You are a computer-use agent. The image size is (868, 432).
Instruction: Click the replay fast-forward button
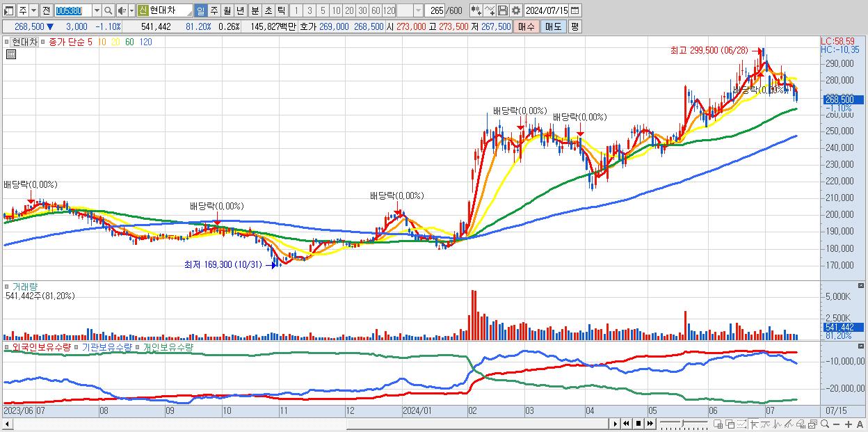650,423
